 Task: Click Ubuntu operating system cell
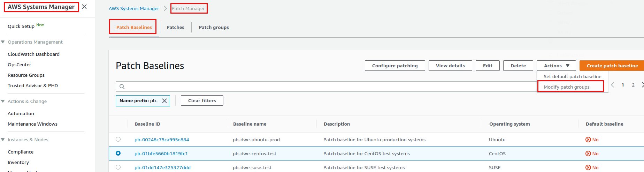click(x=497, y=140)
